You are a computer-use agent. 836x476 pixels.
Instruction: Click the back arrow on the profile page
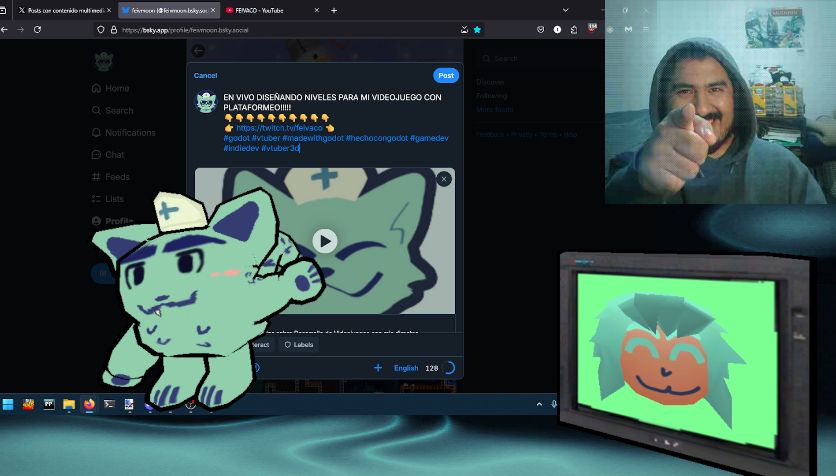[198, 51]
